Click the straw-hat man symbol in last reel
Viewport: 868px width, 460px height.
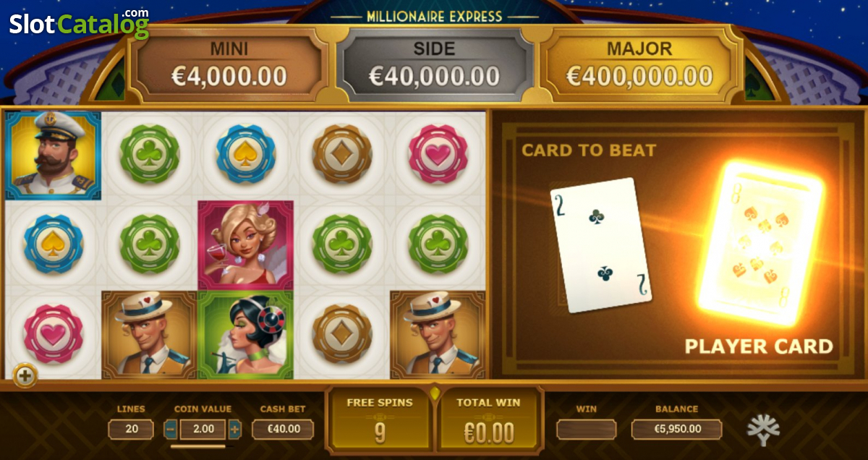click(438, 334)
